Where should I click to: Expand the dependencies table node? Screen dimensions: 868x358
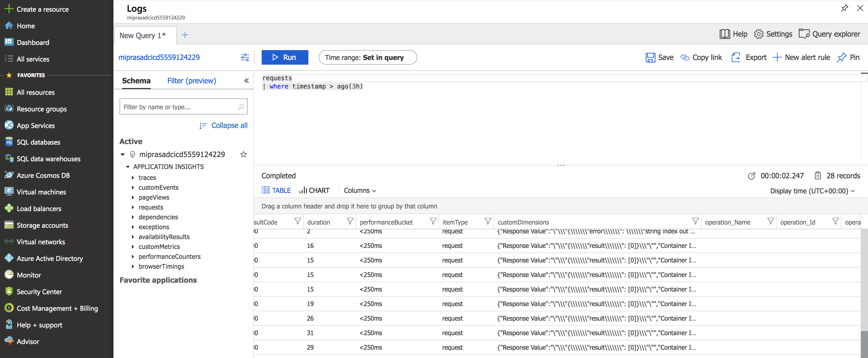tap(133, 217)
